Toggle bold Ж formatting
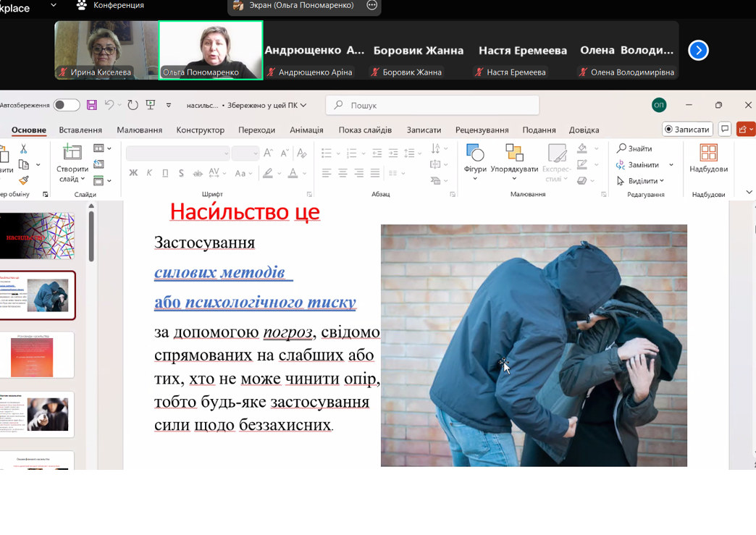 133,173
